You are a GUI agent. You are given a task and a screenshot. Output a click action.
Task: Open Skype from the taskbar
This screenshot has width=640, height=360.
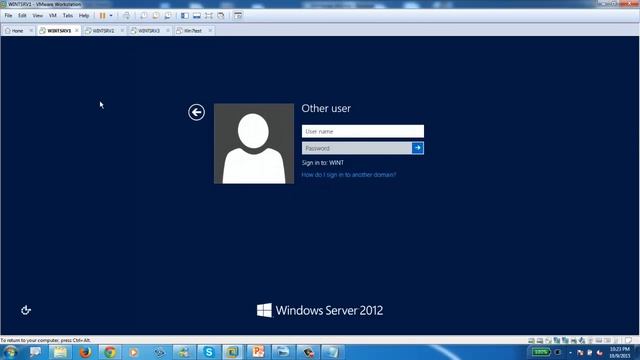(x=209, y=352)
